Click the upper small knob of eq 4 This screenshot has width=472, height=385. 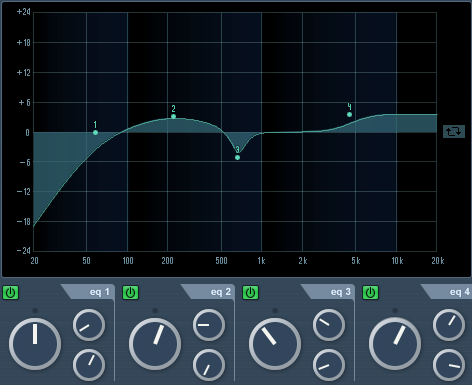click(x=449, y=325)
